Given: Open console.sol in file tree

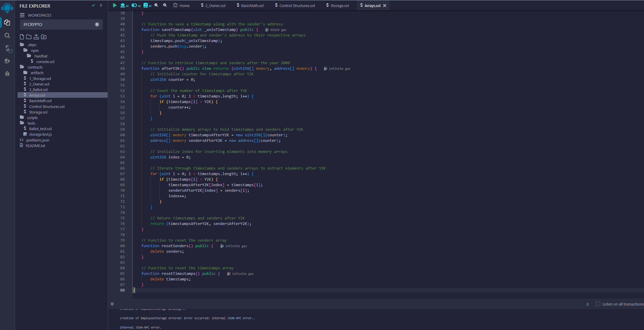Looking at the screenshot, I should click(x=43, y=62).
